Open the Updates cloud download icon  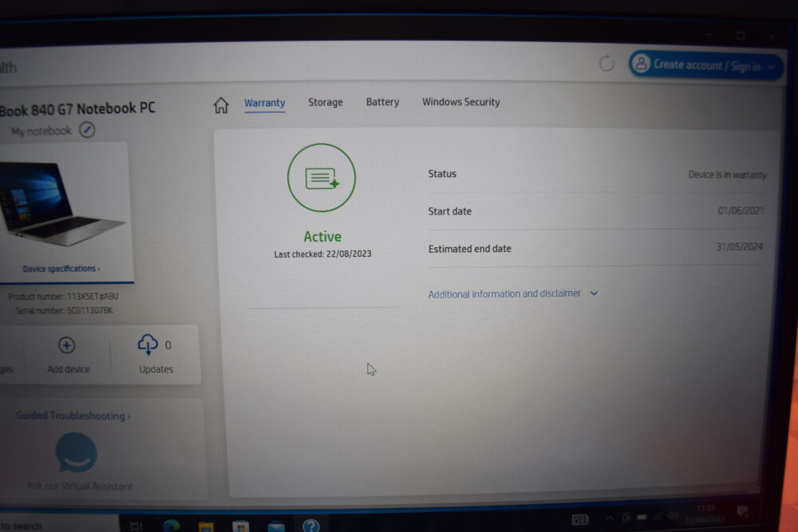coord(148,345)
